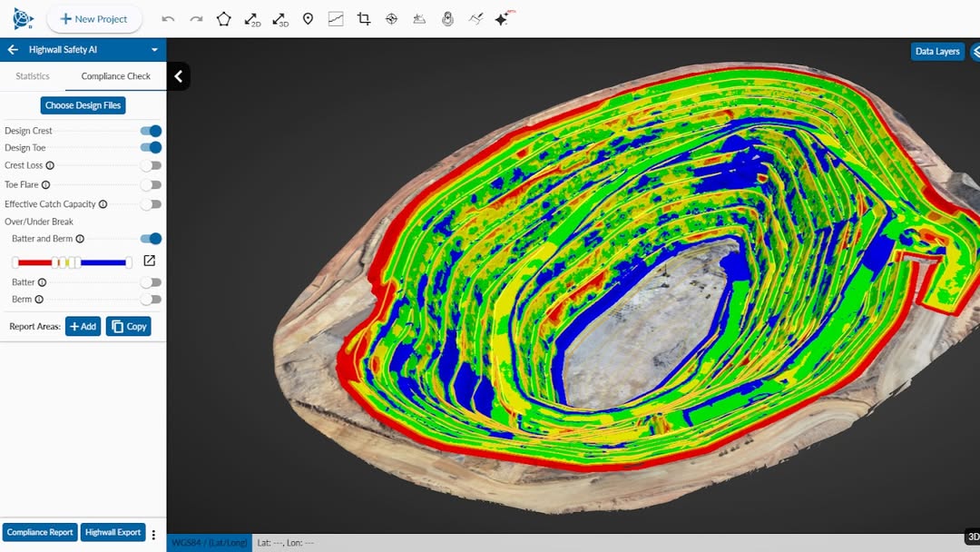Screen dimensions: 980x552
Task: Open the Data Layers panel
Action: click(x=936, y=52)
